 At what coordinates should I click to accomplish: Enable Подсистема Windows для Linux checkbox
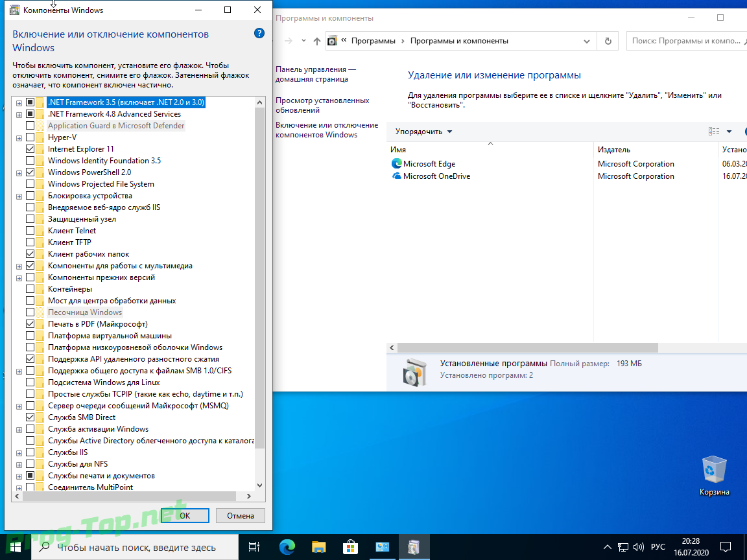pyautogui.click(x=30, y=382)
